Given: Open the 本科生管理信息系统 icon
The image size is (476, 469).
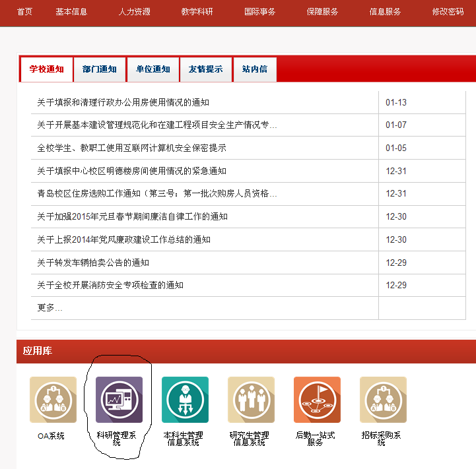Looking at the screenshot, I should pyautogui.click(x=185, y=400).
